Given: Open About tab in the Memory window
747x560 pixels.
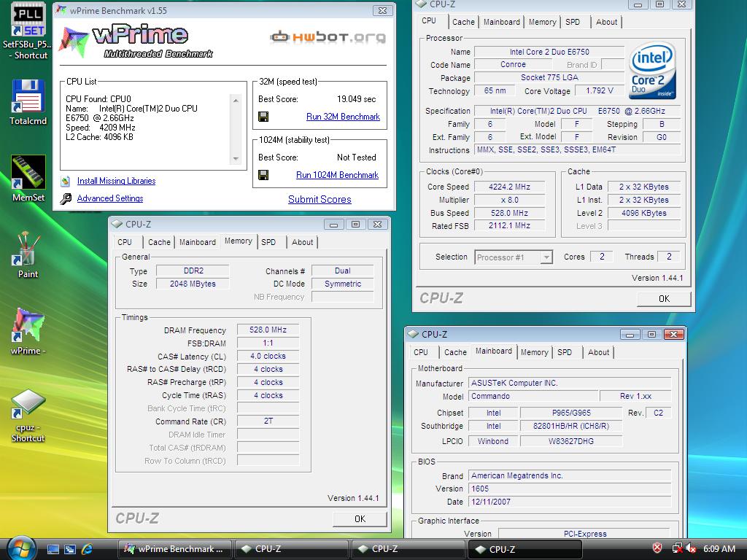Looking at the screenshot, I should tap(303, 242).
